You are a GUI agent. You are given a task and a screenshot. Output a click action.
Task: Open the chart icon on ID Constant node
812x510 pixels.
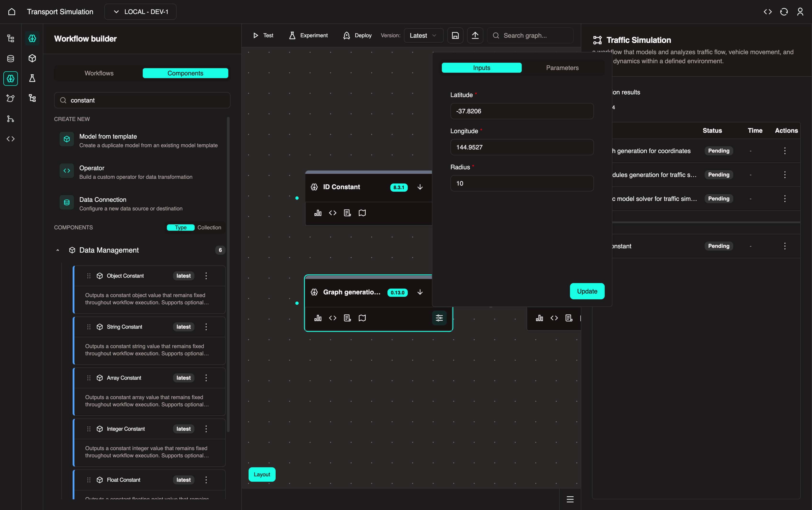point(318,213)
